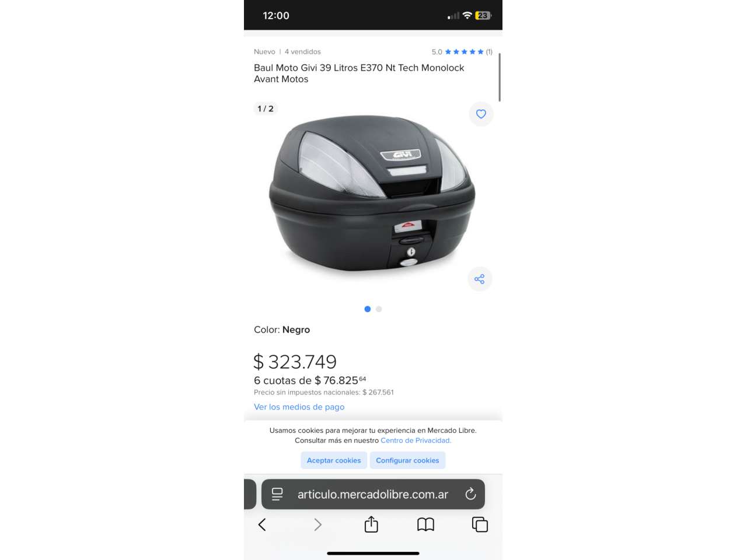Tap the 1 / 2 image counter badge

point(266,108)
